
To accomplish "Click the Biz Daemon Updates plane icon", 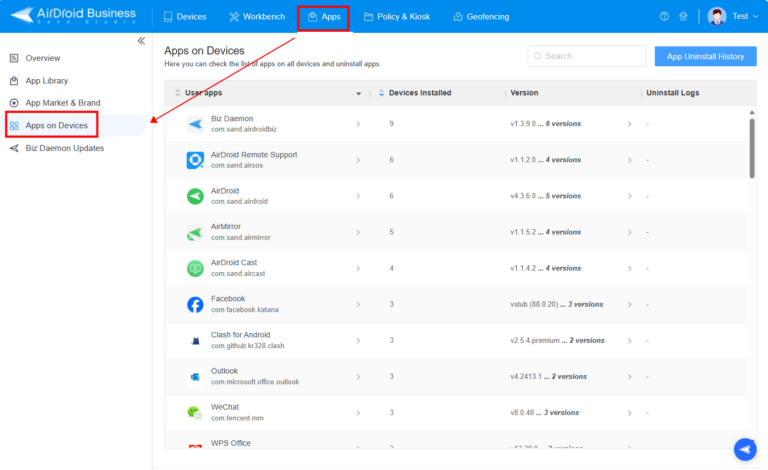I will pos(14,148).
